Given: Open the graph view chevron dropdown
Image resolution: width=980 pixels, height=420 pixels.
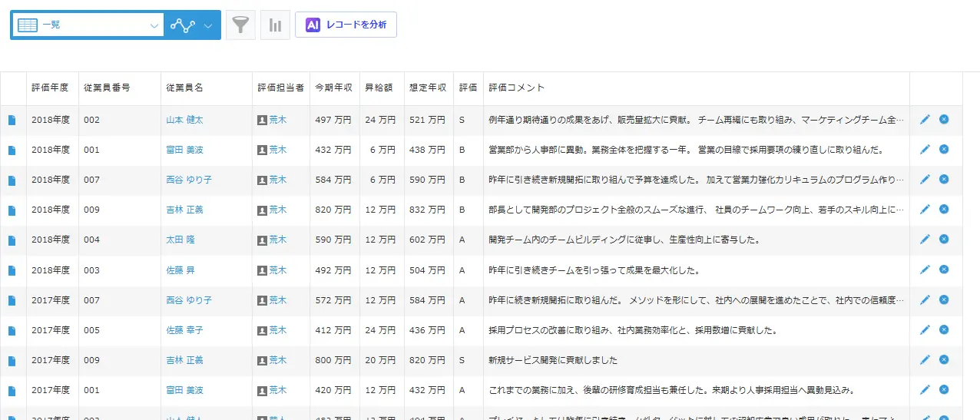Looking at the screenshot, I should pyautogui.click(x=209, y=25).
